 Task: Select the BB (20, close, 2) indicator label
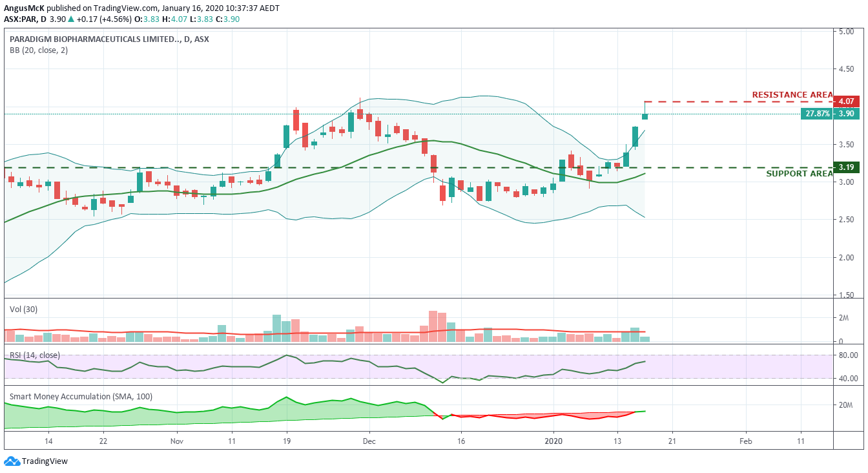tap(39, 50)
